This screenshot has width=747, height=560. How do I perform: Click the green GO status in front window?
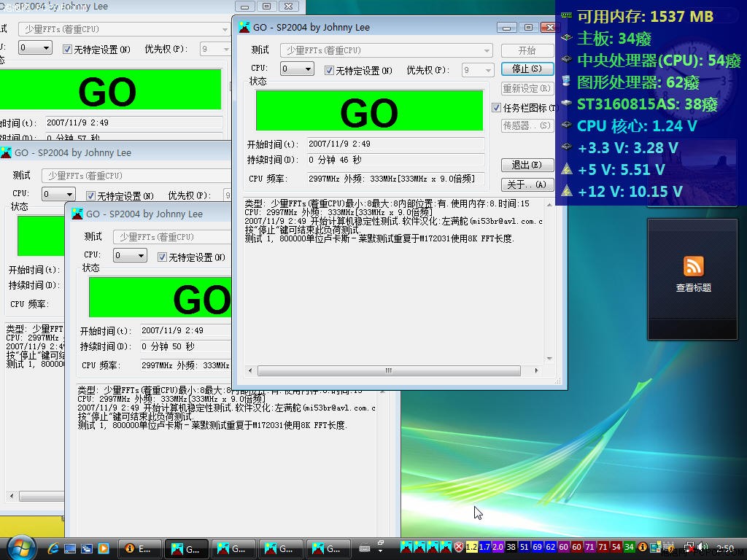tap(369, 111)
